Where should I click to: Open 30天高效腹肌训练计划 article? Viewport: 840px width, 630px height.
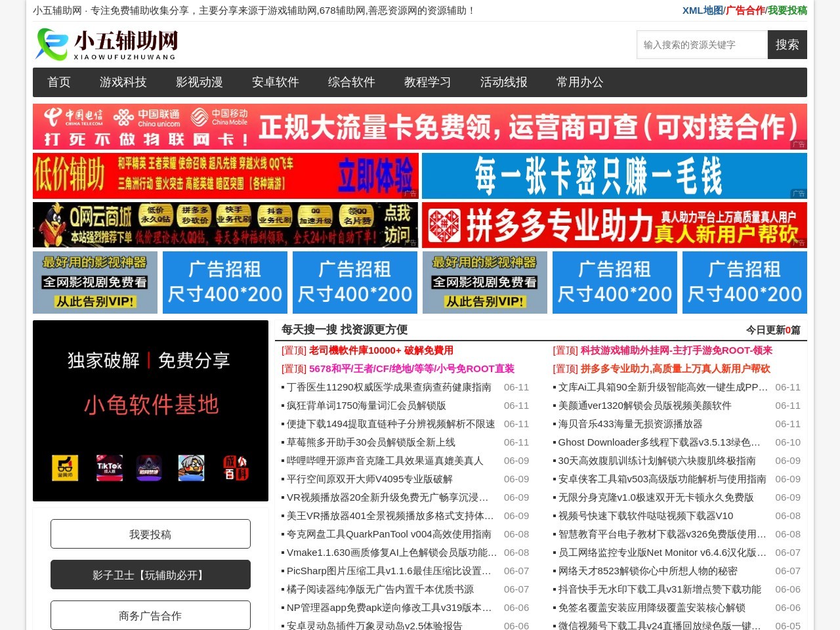click(657, 461)
